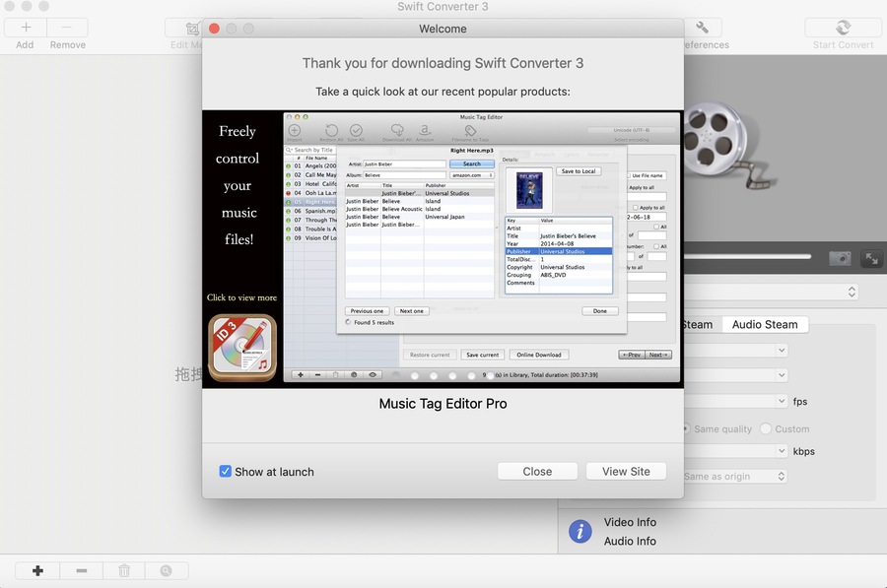Select the Custom radio button
The image size is (887, 588).
tap(766, 428)
